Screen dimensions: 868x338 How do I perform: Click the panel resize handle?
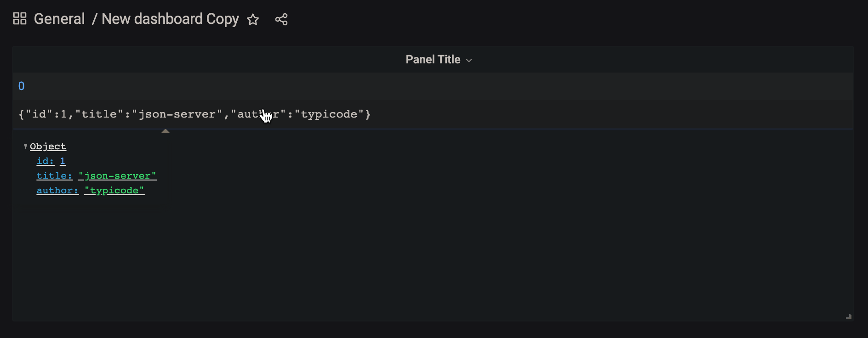[x=848, y=316]
